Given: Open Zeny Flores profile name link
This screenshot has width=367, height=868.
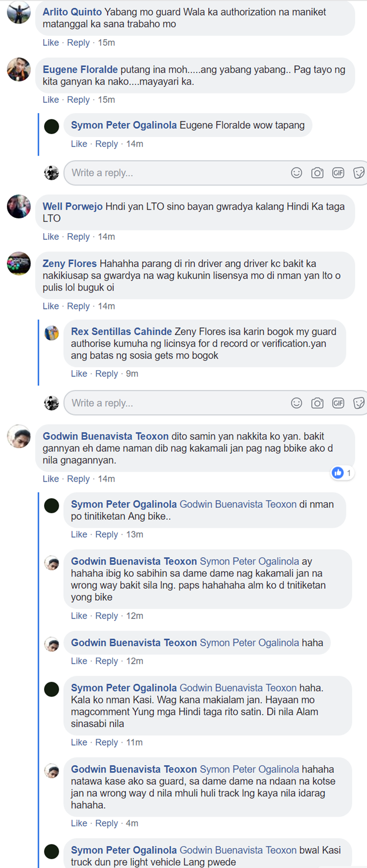Looking at the screenshot, I should [69, 263].
